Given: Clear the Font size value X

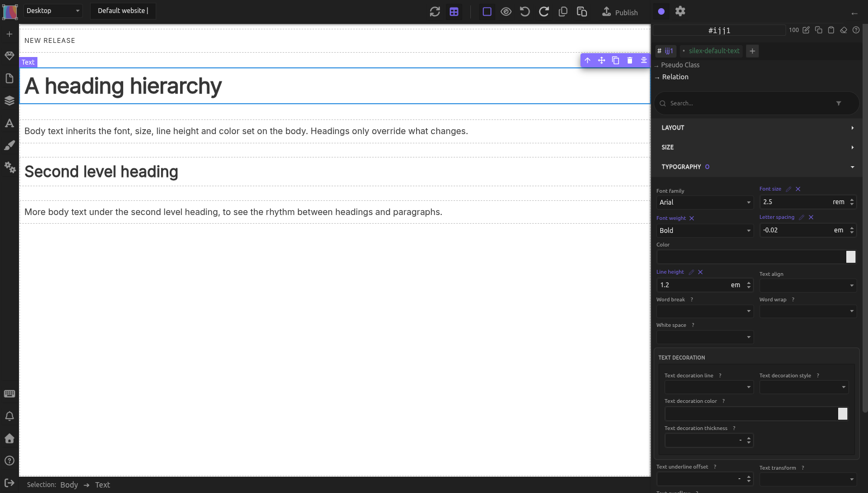Looking at the screenshot, I should pyautogui.click(x=798, y=189).
